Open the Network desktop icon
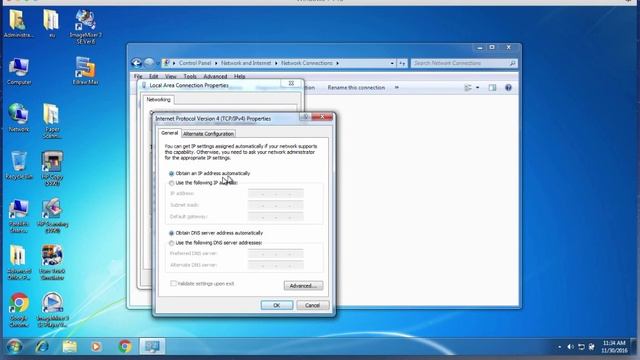Viewport: 640px width, 360px height. (19, 118)
